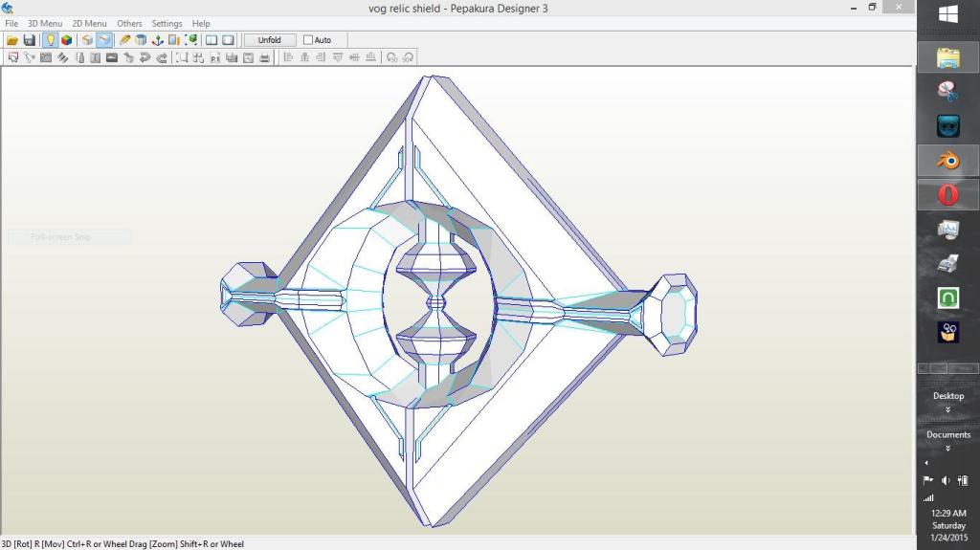The image size is (980, 550).
Task: Open the 2D Menu
Action: (x=89, y=23)
